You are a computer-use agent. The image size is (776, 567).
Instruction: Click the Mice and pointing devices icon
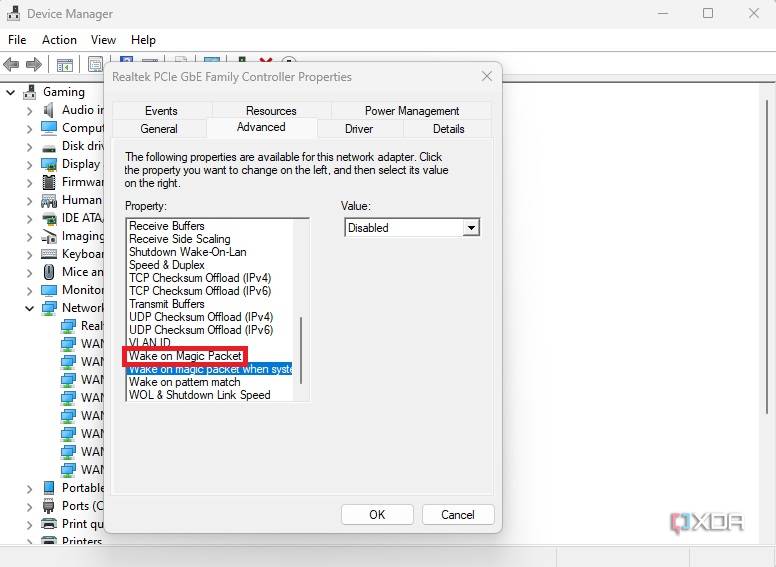tap(49, 272)
